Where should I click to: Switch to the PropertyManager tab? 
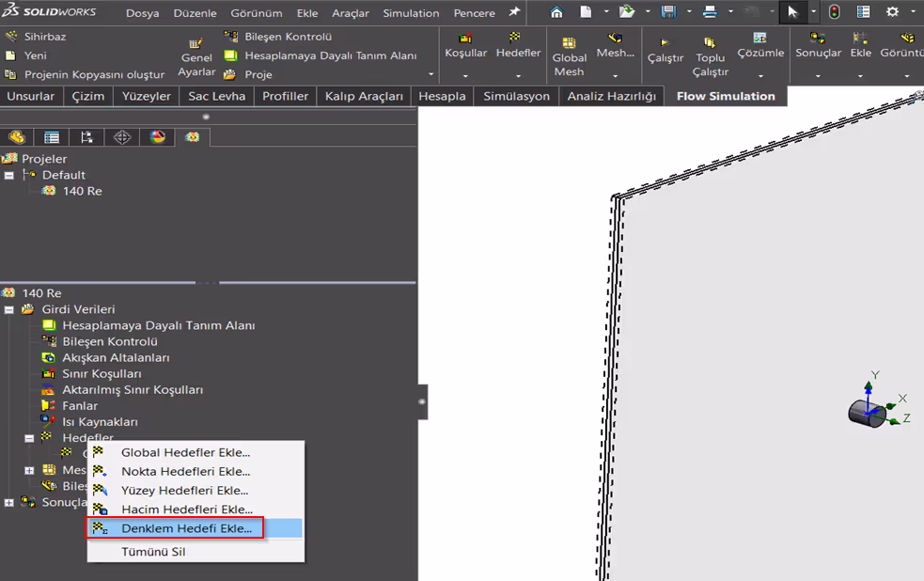click(x=52, y=137)
